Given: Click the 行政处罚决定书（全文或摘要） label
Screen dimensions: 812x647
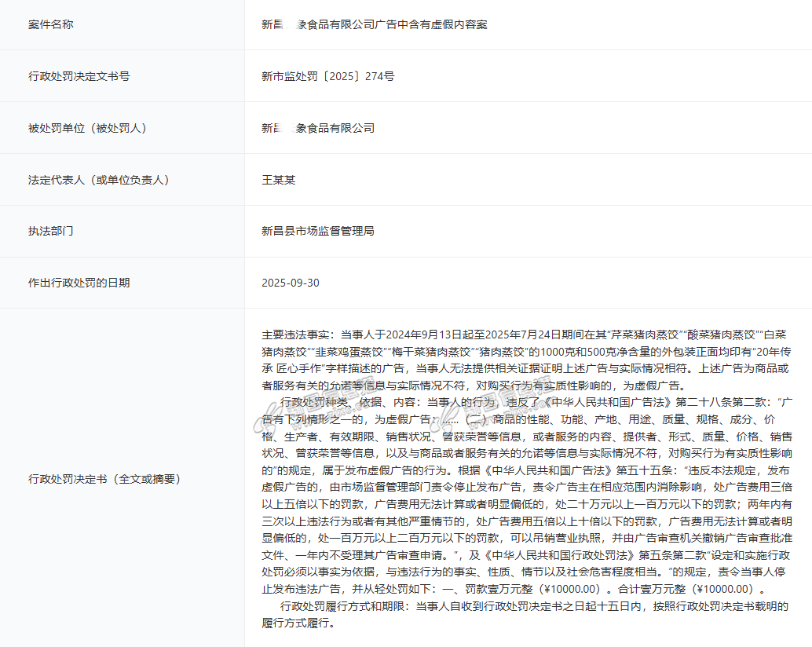Looking at the screenshot, I should tap(104, 478).
